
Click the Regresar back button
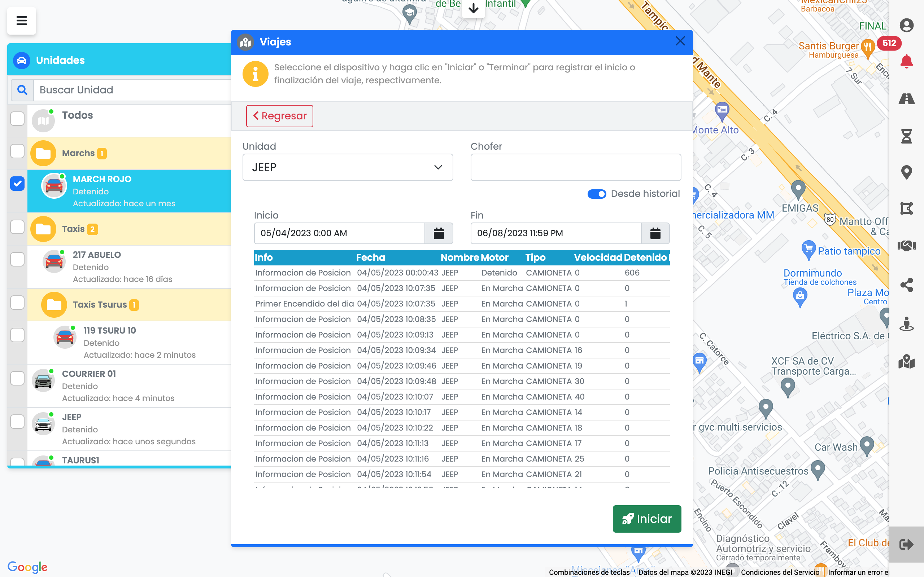[279, 116]
